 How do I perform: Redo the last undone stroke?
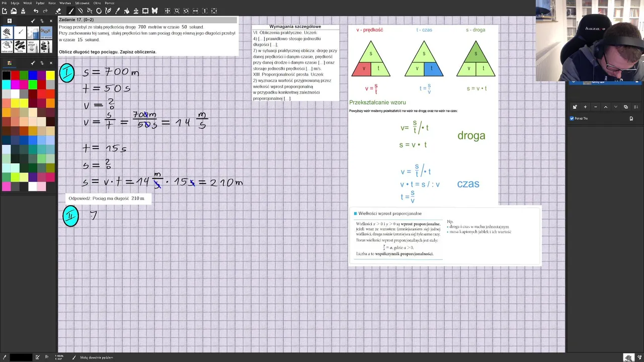point(45,11)
